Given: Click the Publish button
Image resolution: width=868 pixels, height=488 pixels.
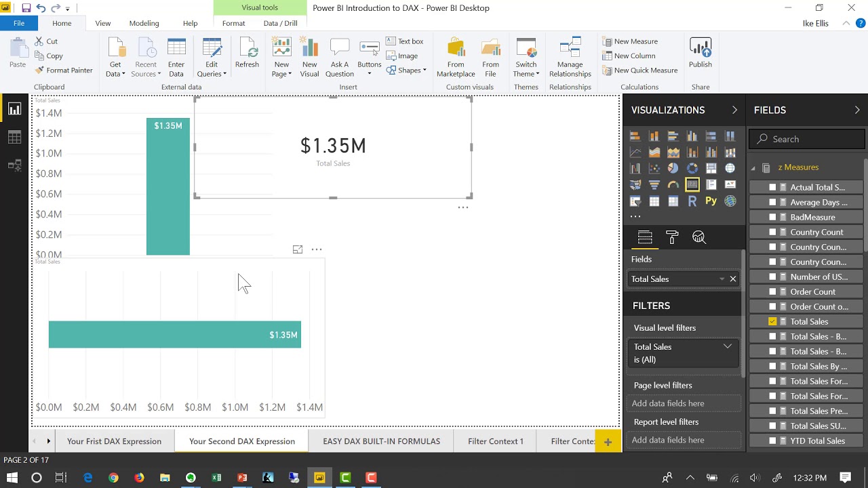Looking at the screenshot, I should point(701,53).
